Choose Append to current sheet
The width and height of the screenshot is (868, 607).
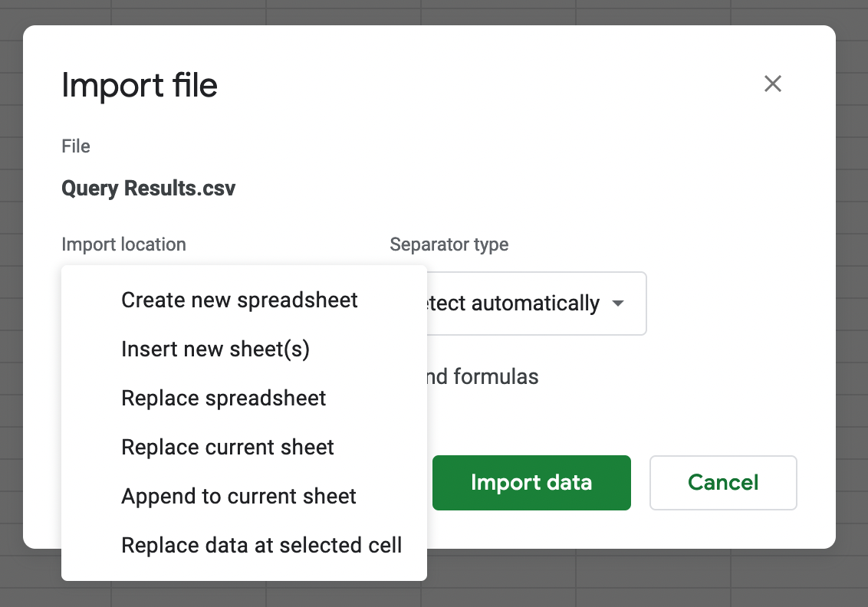238,497
